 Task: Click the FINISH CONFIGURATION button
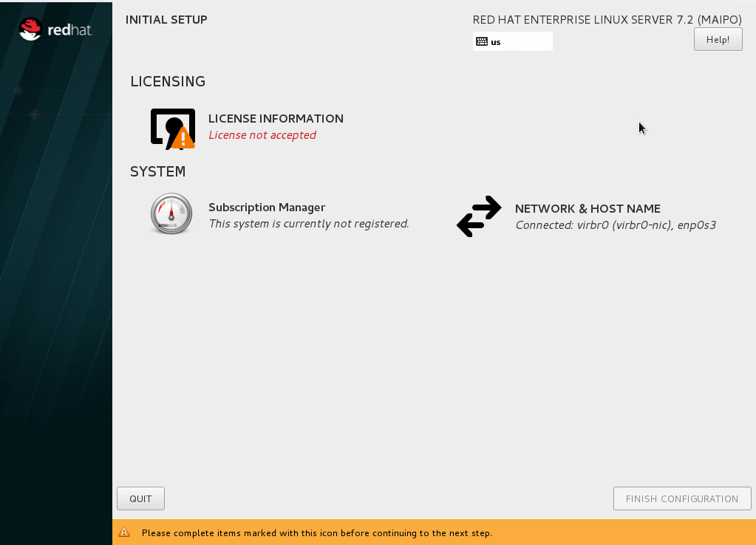pyautogui.click(x=682, y=498)
